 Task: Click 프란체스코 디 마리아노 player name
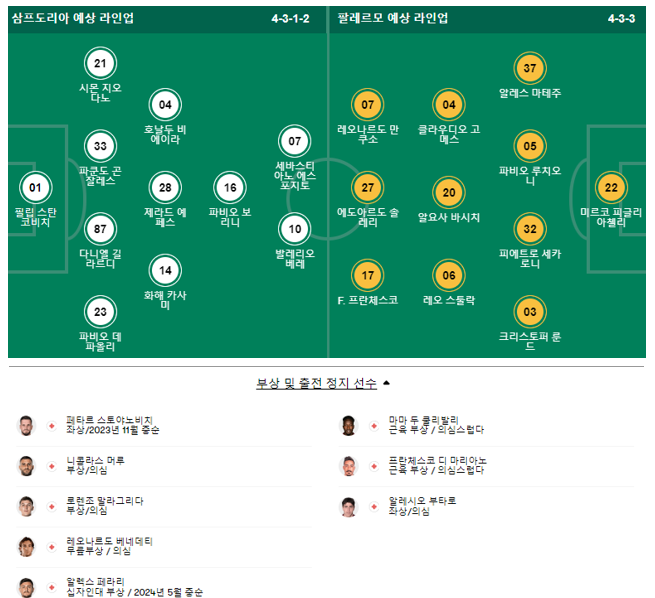click(438, 461)
